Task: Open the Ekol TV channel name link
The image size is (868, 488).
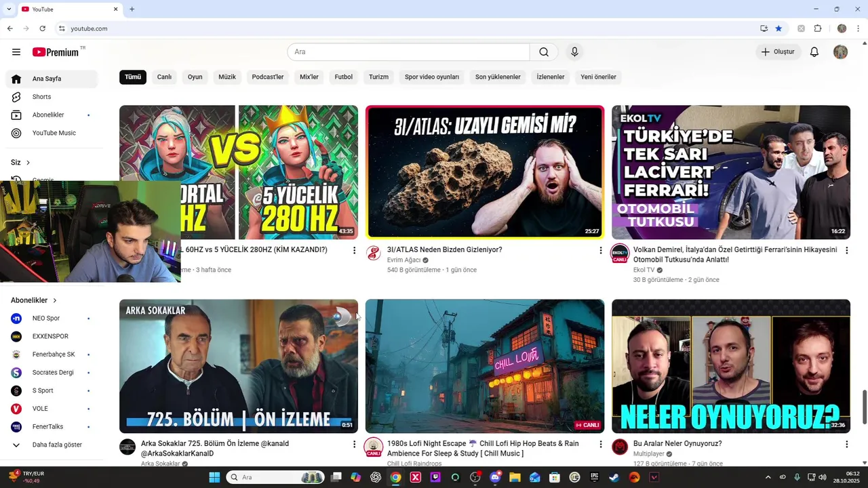Action: (x=644, y=270)
